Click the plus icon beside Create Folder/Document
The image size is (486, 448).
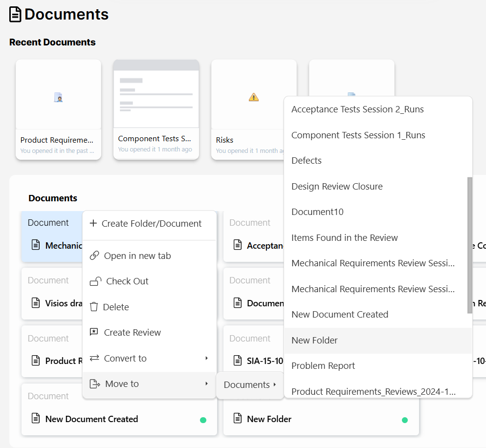pos(93,223)
